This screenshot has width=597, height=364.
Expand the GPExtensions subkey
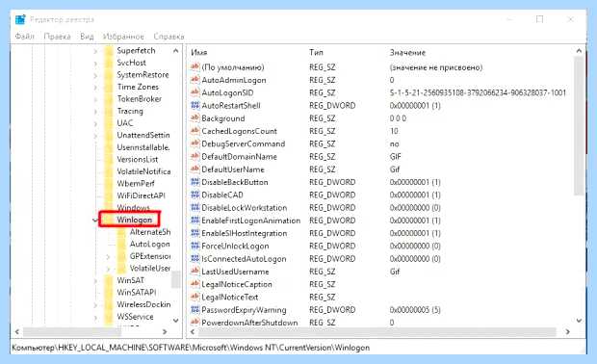(x=108, y=256)
